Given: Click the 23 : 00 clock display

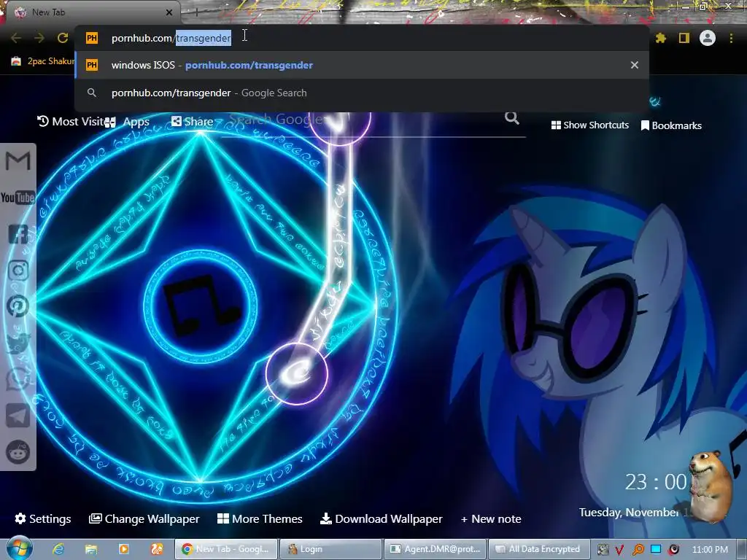Looking at the screenshot, I should (x=656, y=483).
